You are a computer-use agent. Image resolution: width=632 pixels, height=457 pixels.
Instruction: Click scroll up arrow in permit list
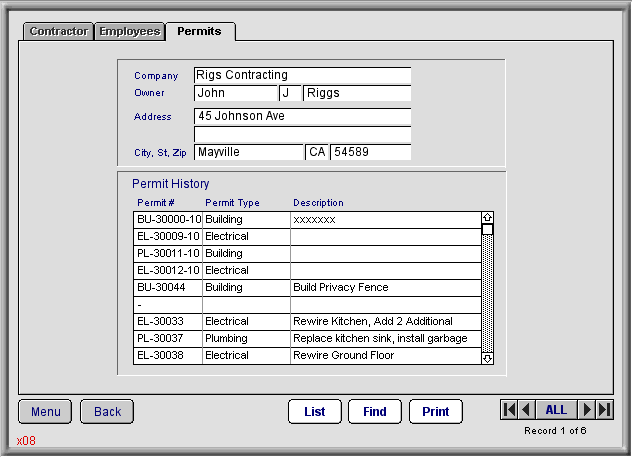(487, 218)
